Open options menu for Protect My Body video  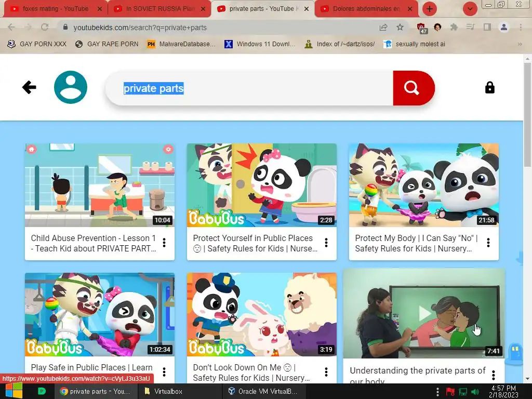pyautogui.click(x=488, y=243)
